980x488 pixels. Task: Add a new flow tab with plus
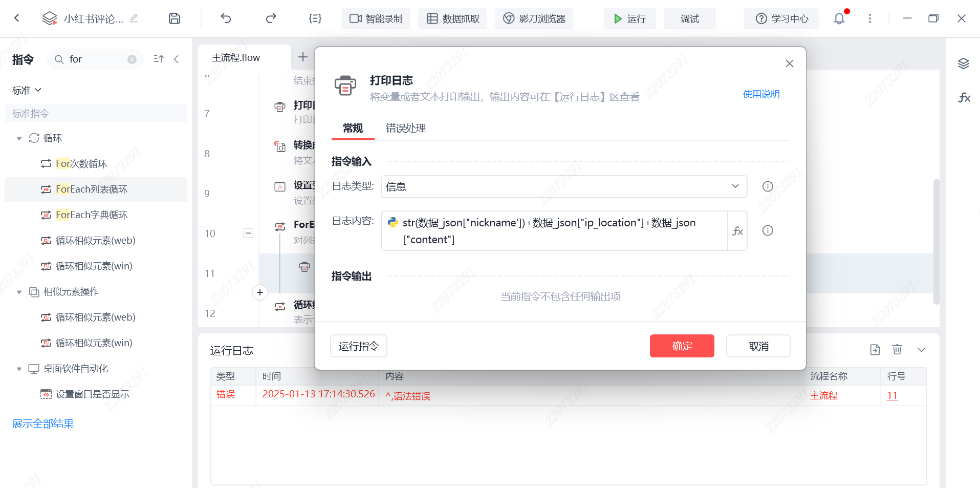click(303, 57)
